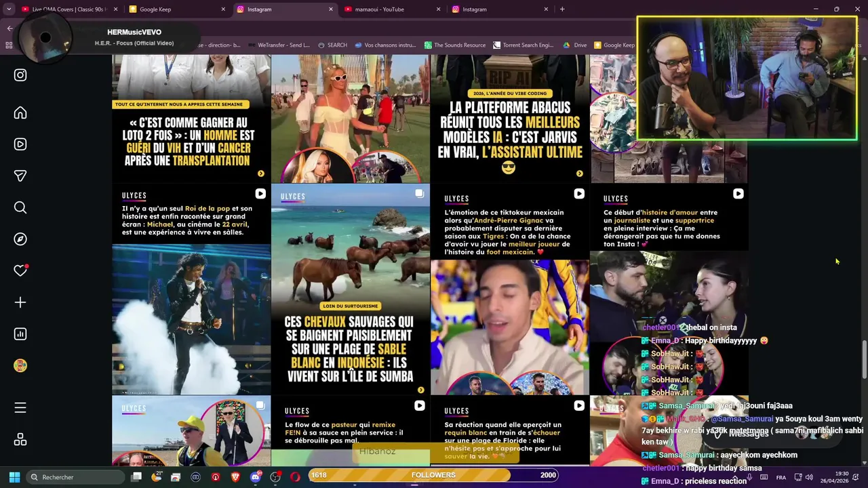Image resolution: width=868 pixels, height=488 pixels.
Task: Open a new browser tab
Action: [x=562, y=9]
